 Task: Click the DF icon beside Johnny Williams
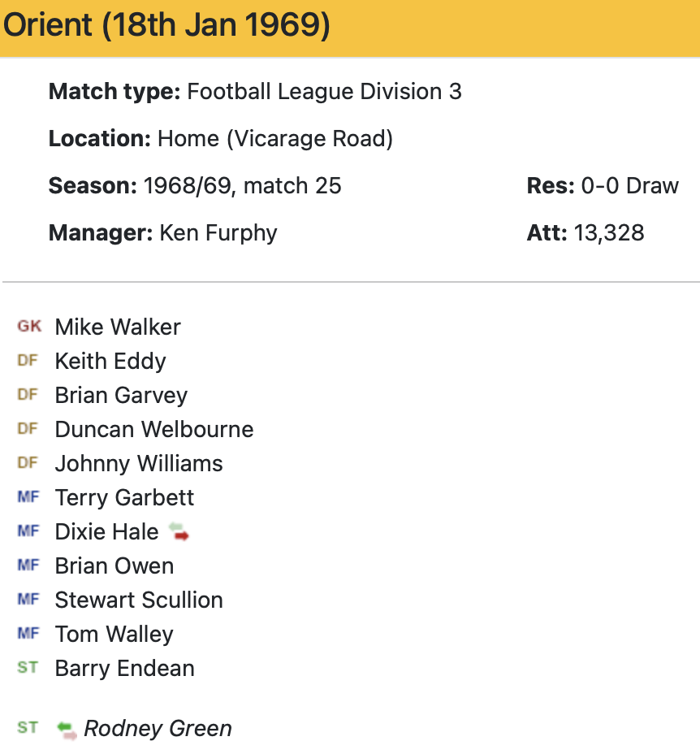tap(28, 463)
